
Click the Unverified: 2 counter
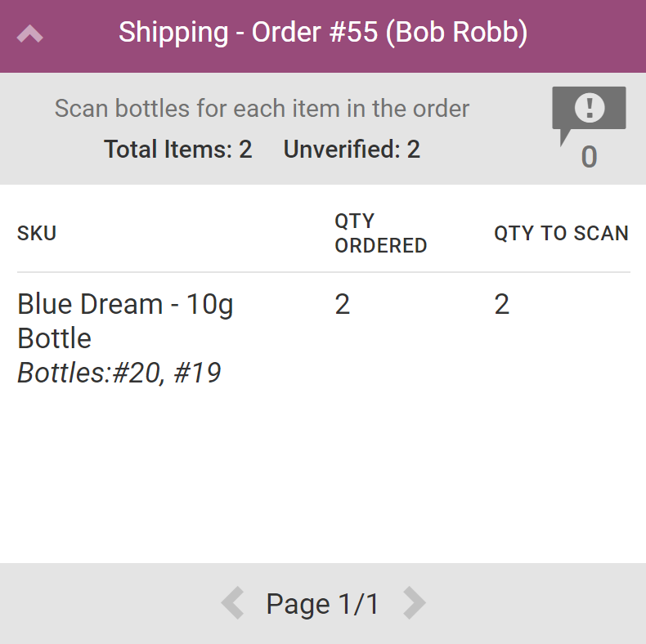point(352,149)
